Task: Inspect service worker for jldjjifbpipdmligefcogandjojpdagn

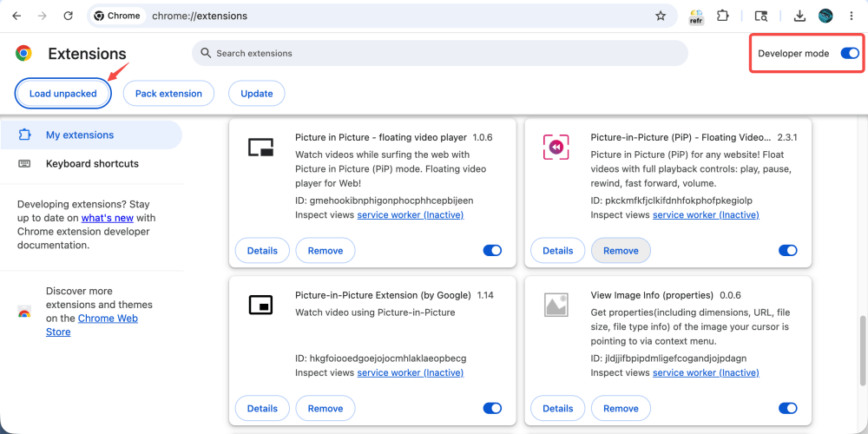Action: coord(706,372)
